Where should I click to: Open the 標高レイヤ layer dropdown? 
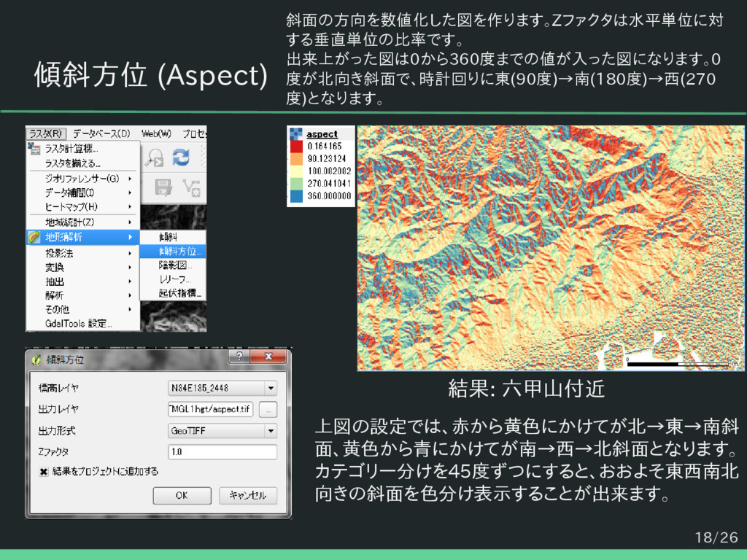coord(222,388)
